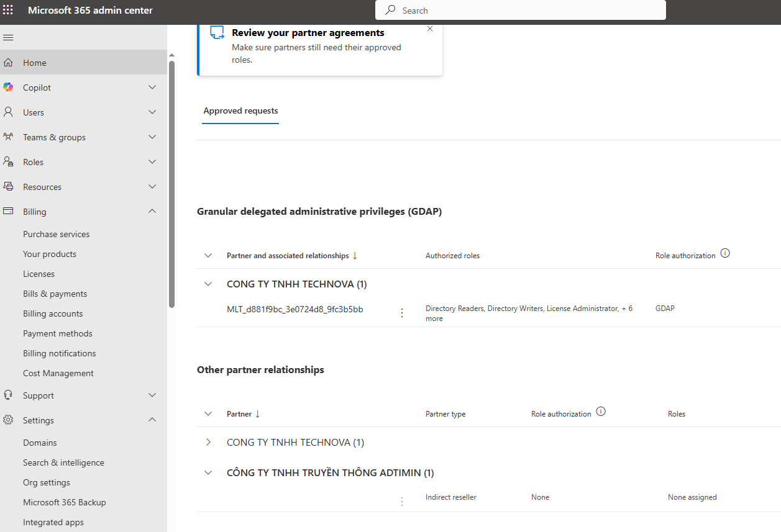This screenshot has height=532, width=781.
Task: Click the "None assigned" roles cell
Action: (692, 497)
